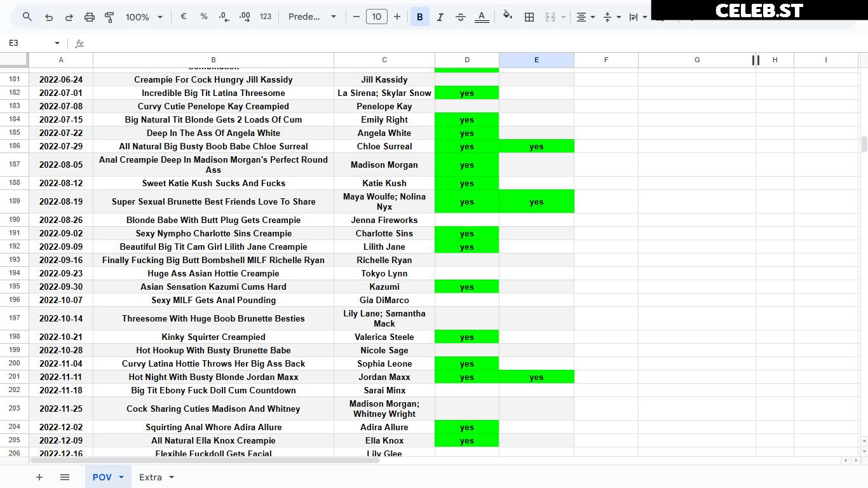Select the empty cell D190
The image size is (868, 488).
[x=467, y=220]
